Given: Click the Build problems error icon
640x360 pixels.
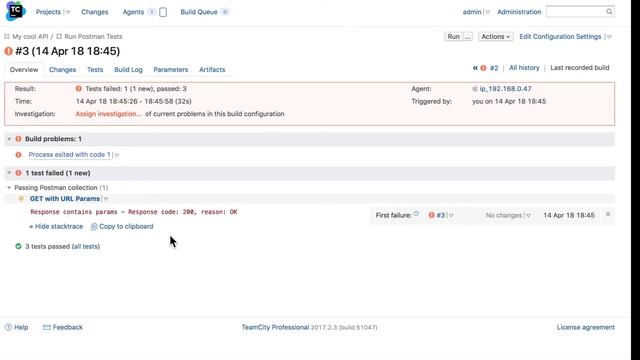Looking at the screenshot, I should [18, 139].
